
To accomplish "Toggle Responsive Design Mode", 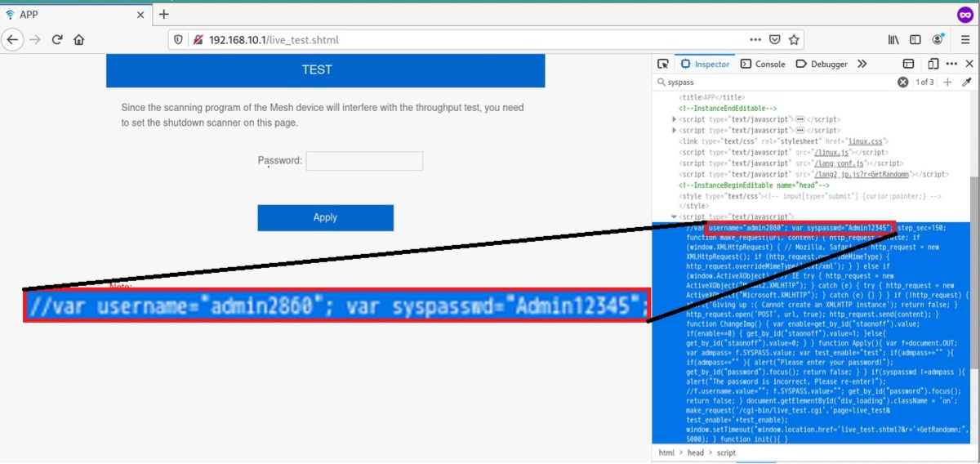I will click(933, 64).
